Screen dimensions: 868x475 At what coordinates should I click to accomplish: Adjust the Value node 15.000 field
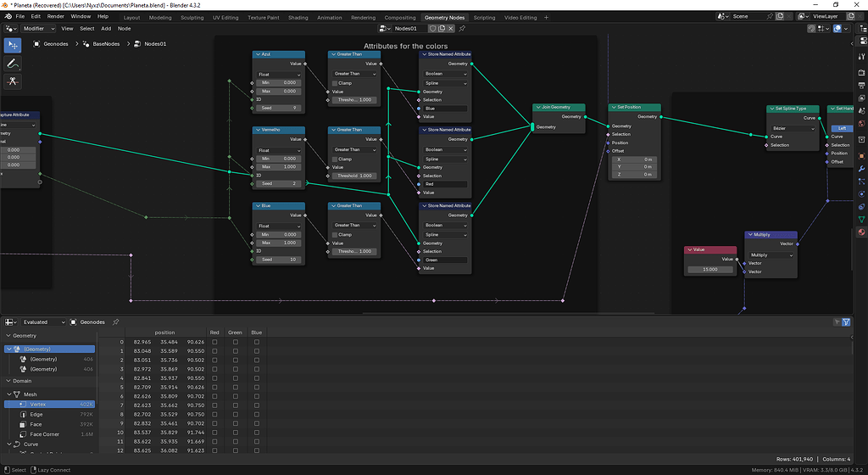(710, 270)
